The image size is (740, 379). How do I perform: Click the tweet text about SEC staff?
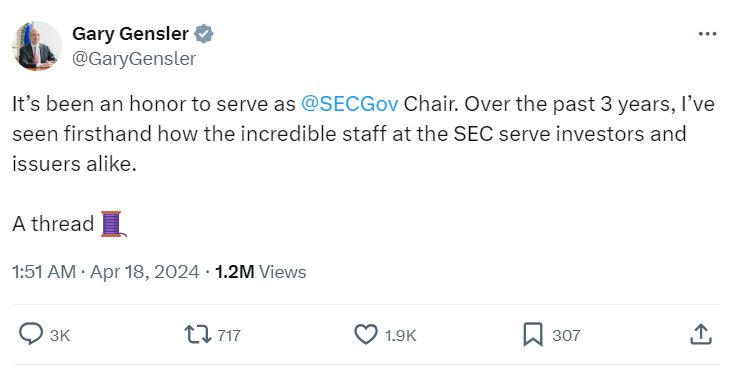(x=363, y=134)
